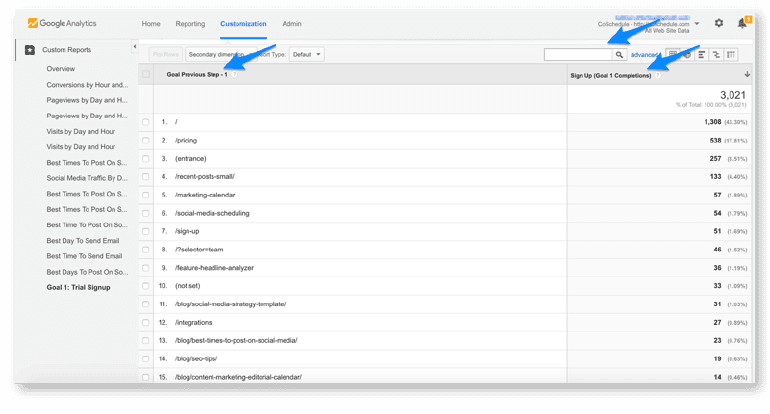Sort by Sign Up descending arrow
The image size is (770, 414).
point(747,74)
